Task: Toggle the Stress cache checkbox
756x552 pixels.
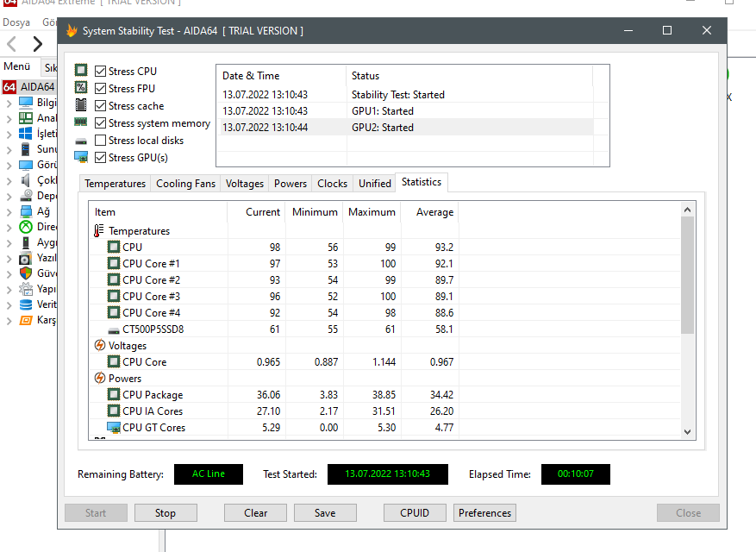Action: (x=100, y=106)
